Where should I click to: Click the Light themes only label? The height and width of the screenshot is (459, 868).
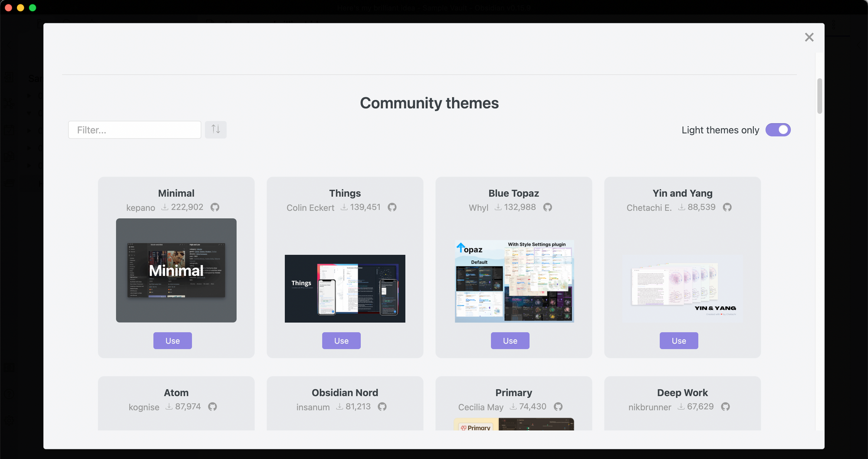[x=720, y=130]
